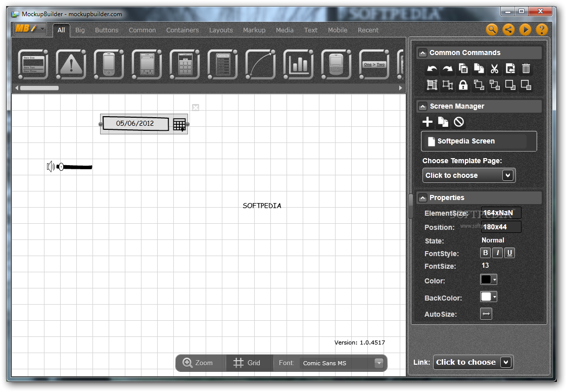Click the Zoom button in bottom toolbar
Viewport: 567px width, 392px height.
199,363
